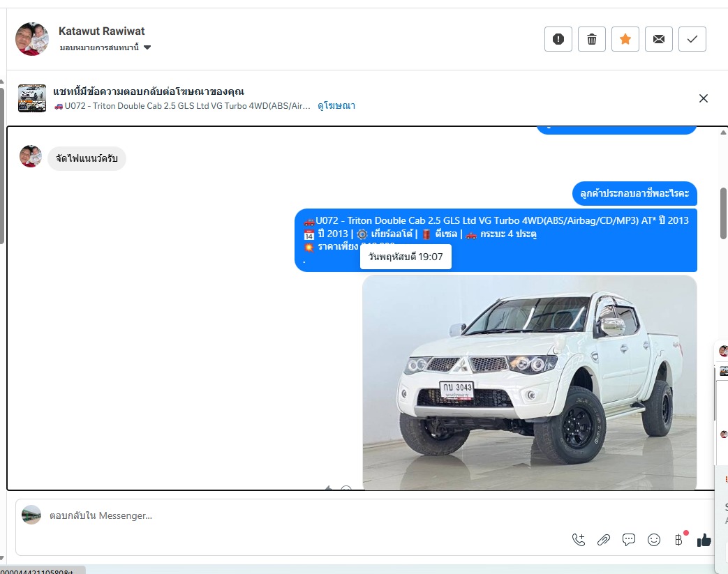The width and height of the screenshot is (728, 574).
Task: Mark conversation done with checkmark button
Action: [692, 39]
